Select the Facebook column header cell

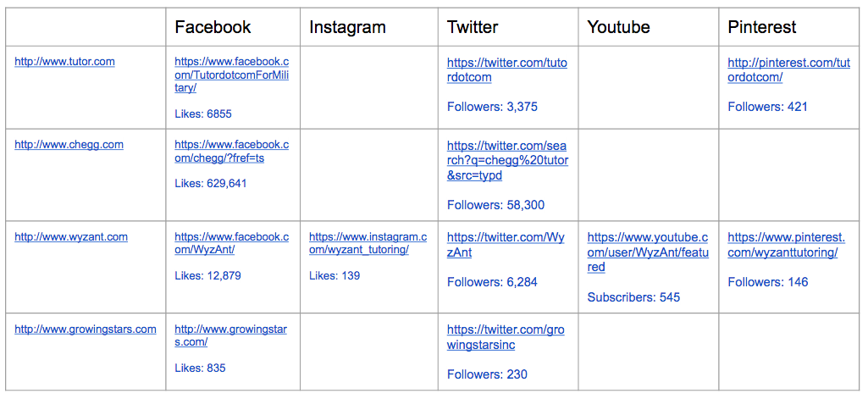[233, 26]
